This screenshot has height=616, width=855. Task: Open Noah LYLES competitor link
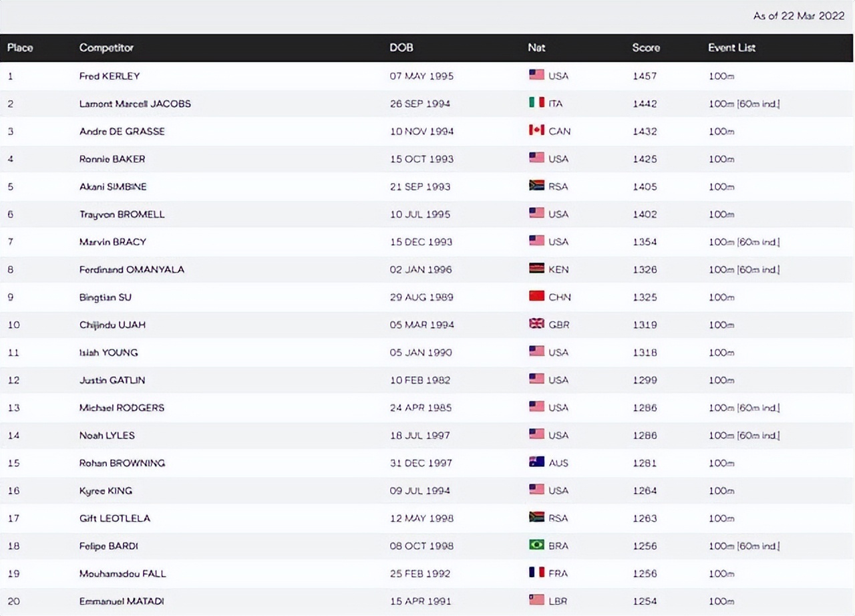click(107, 436)
